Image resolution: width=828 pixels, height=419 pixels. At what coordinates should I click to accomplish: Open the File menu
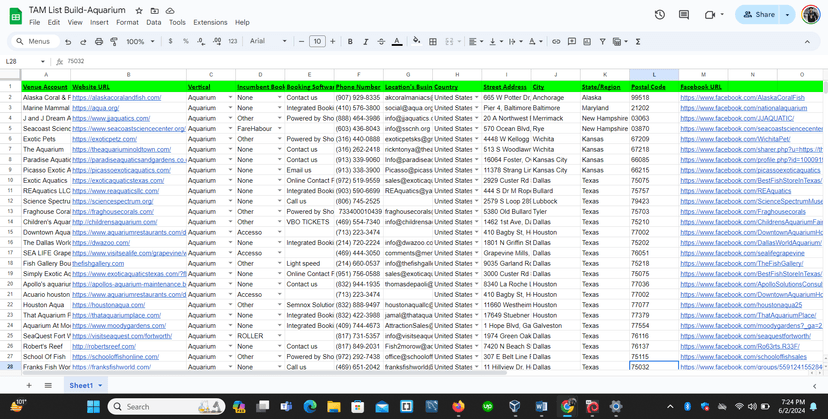34,22
